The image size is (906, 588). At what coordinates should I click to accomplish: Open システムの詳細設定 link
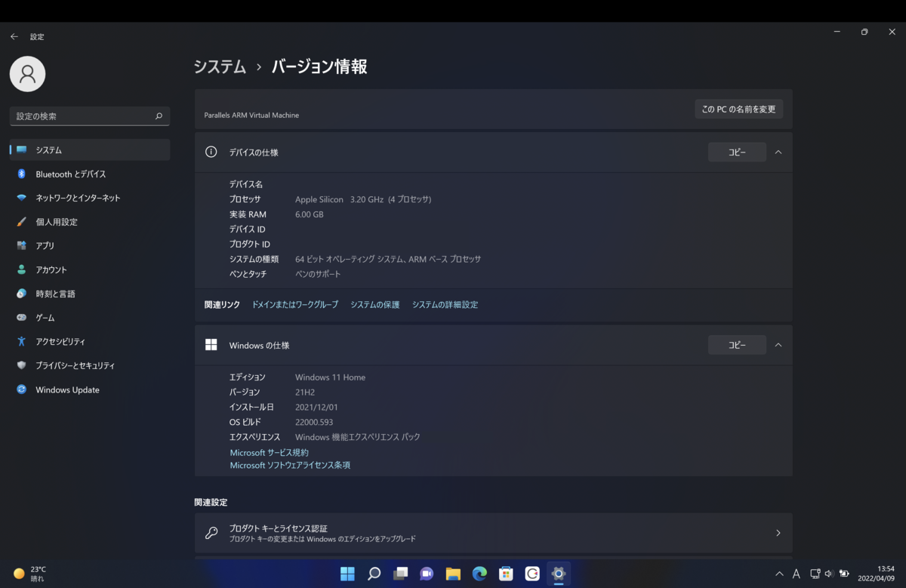coord(445,305)
